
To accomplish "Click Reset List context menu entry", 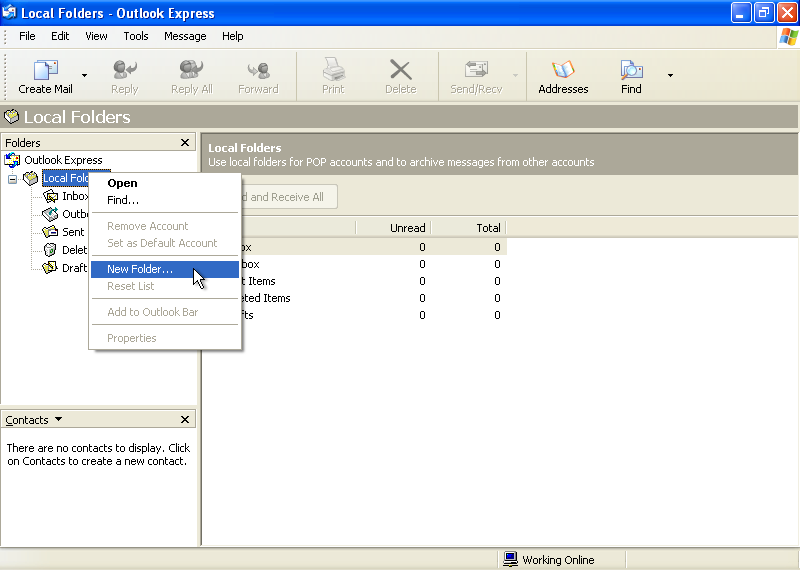I will pyautogui.click(x=165, y=286).
